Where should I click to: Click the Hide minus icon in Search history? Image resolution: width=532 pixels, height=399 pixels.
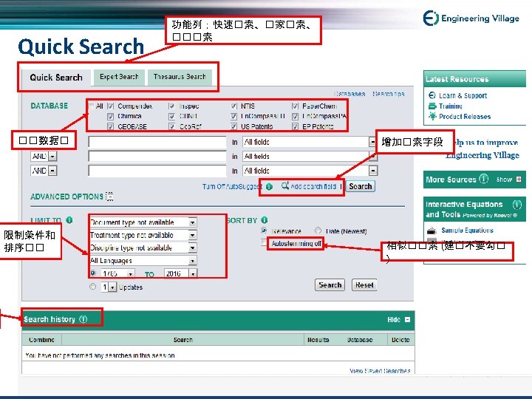pyautogui.click(x=407, y=320)
